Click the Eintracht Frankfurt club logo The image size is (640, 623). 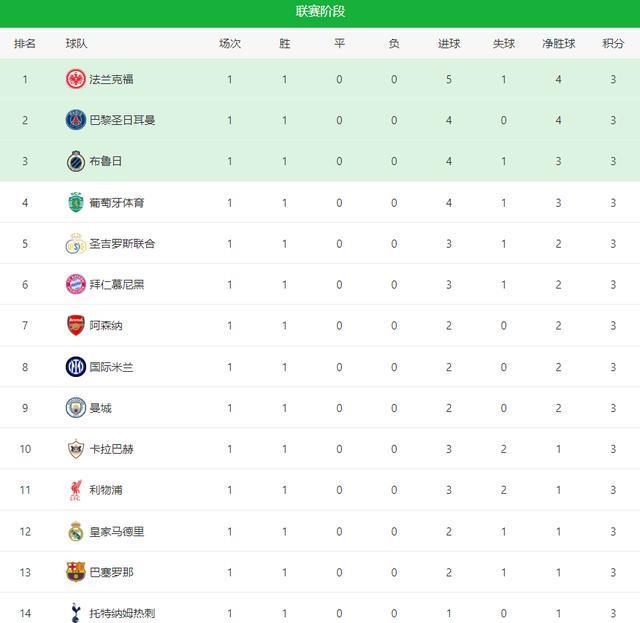pos(76,79)
